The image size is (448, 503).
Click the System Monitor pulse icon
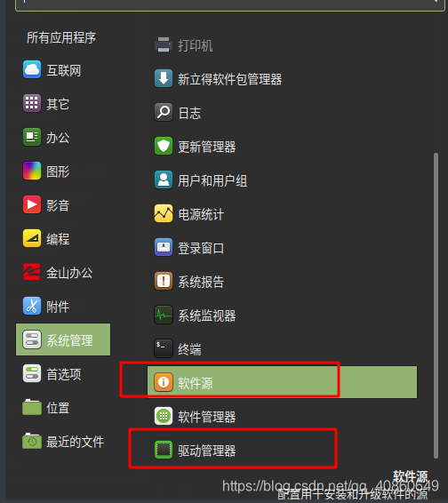(x=164, y=315)
